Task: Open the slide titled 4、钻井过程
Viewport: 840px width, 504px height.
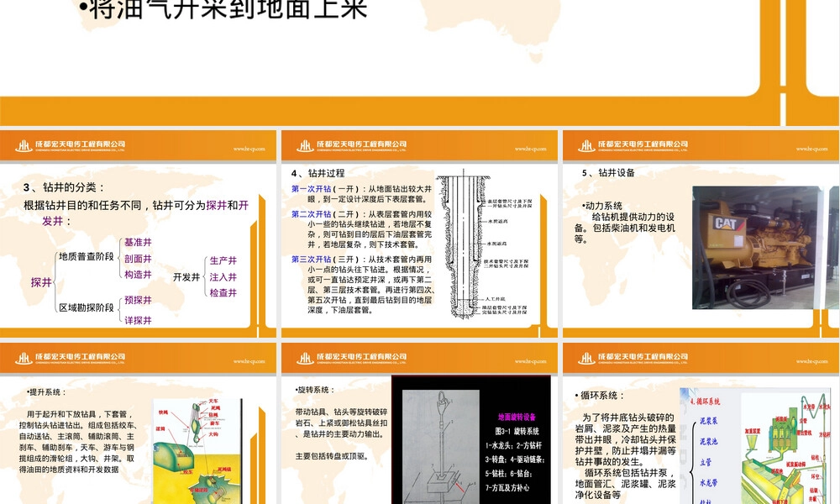Action: tap(419, 234)
